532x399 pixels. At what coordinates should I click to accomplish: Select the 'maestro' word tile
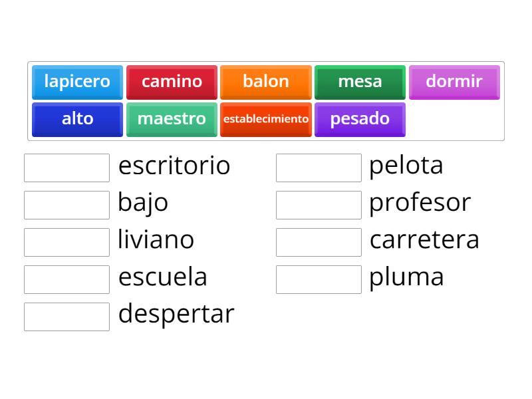click(172, 119)
